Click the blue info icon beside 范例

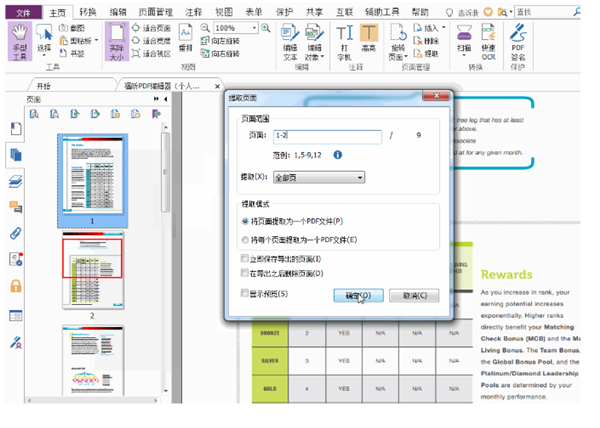coord(337,155)
